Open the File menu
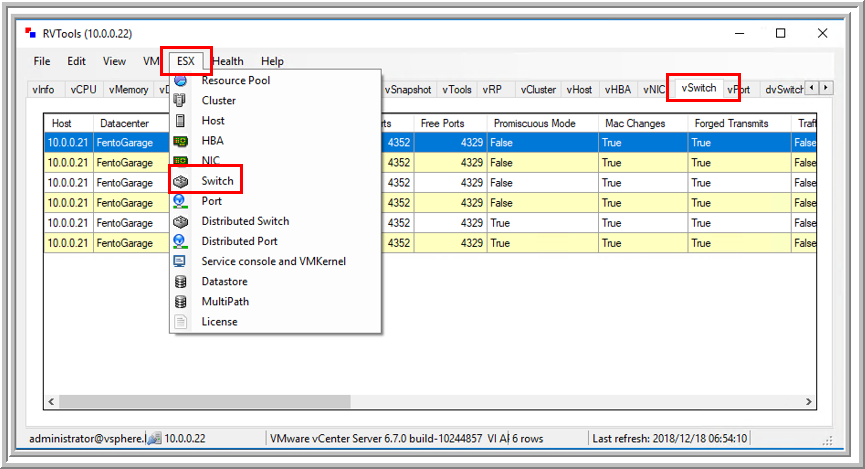The width and height of the screenshot is (865, 469). (x=42, y=61)
